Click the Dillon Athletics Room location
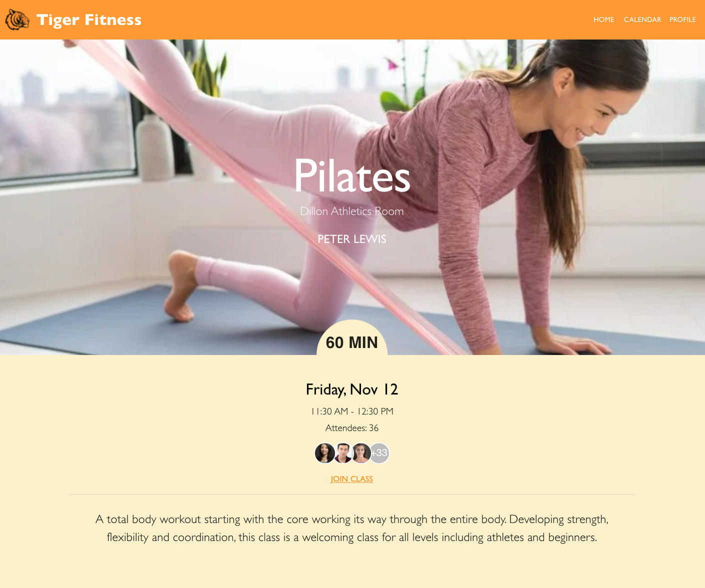The width and height of the screenshot is (705, 588). pos(352,211)
